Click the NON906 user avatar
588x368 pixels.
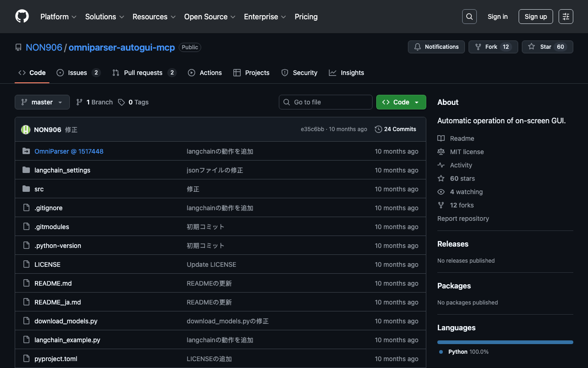[x=26, y=130]
